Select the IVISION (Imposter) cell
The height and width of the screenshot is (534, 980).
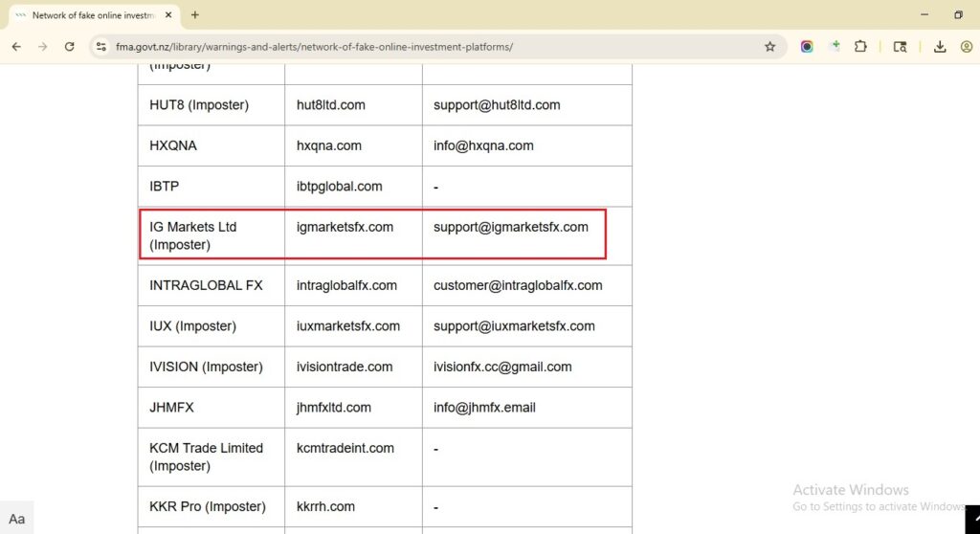[212, 367]
